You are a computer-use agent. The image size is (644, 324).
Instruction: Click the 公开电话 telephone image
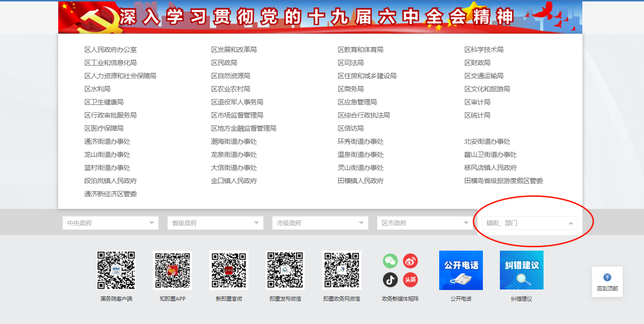(x=461, y=270)
